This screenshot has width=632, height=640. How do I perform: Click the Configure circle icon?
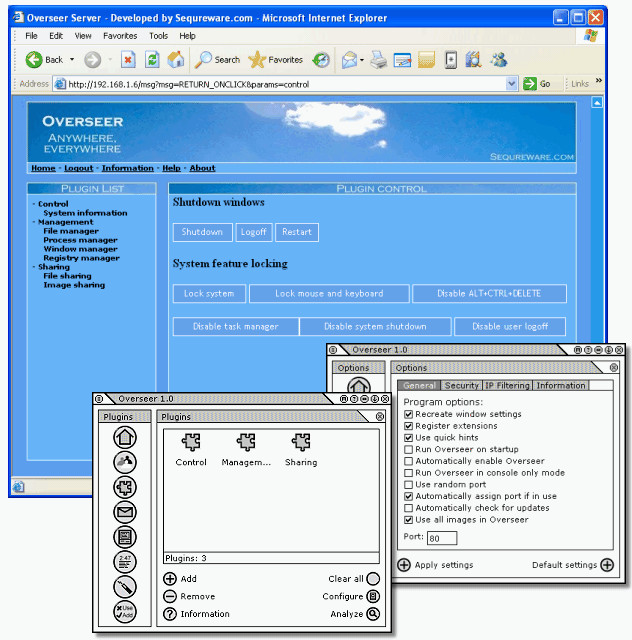[x=373, y=596]
